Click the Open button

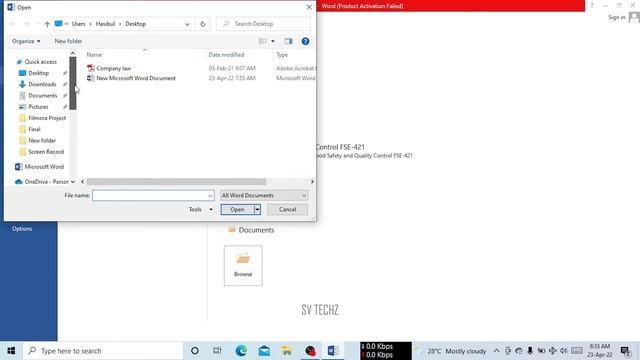click(x=237, y=209)
